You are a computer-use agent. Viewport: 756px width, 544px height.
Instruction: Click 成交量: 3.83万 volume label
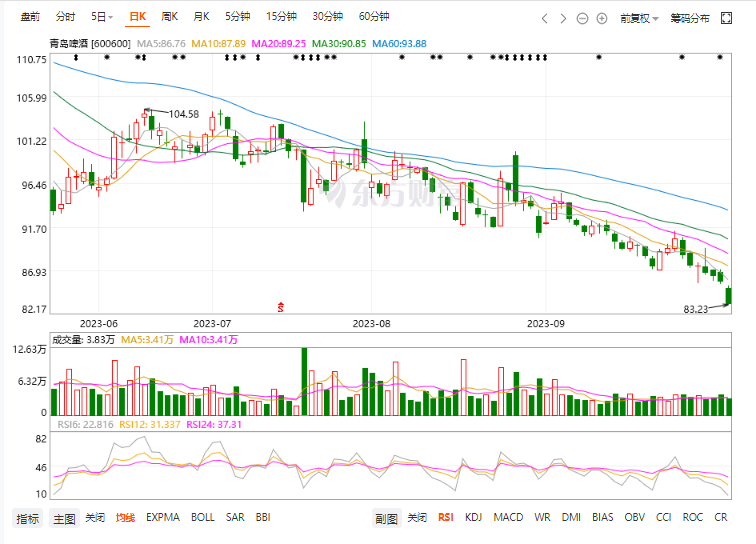coord(83,340)
